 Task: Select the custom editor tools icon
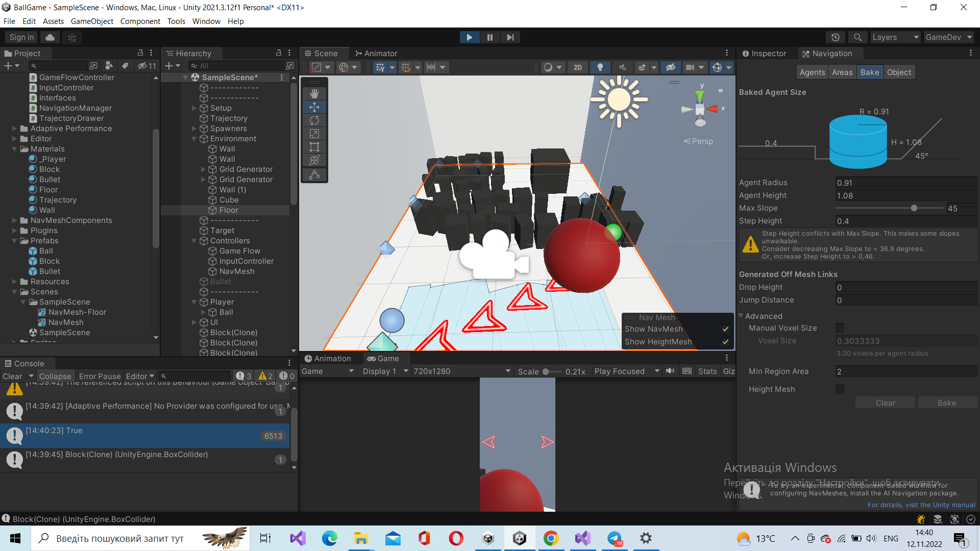[314, 175]
